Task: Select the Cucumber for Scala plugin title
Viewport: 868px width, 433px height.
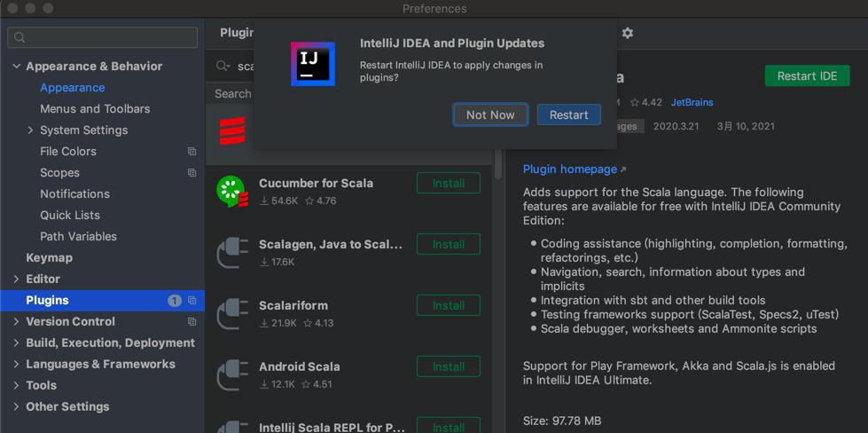Action: click(316, 184)
